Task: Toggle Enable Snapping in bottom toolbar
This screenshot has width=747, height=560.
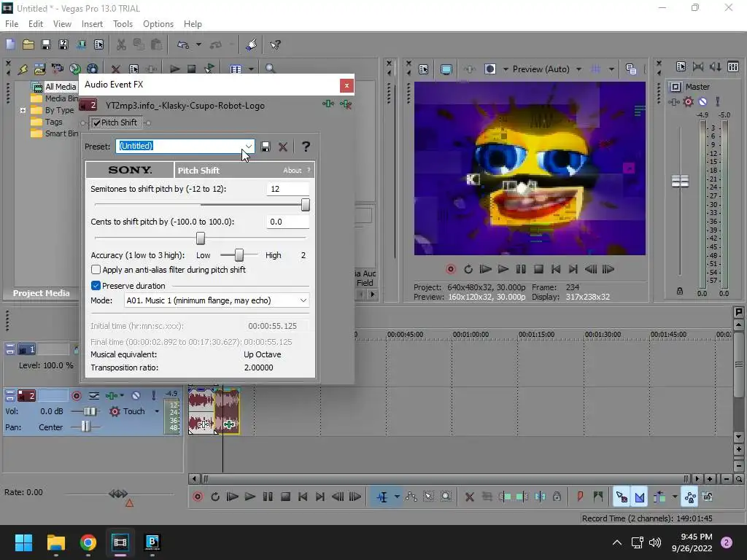Action: click(x=622, y=497)
